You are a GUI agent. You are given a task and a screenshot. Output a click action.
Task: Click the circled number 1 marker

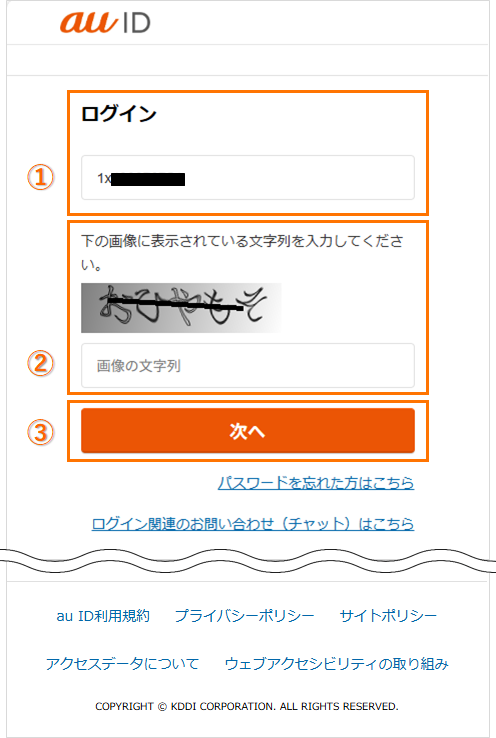[x=40, y=177]
